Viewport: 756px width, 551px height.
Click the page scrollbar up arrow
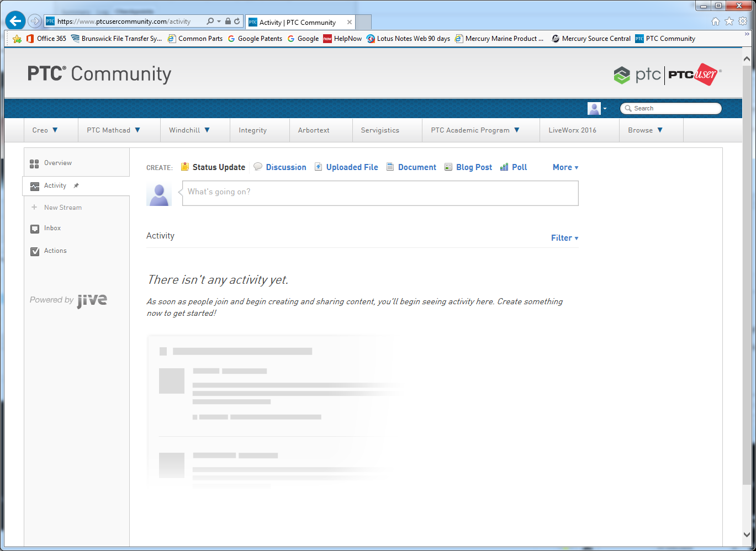click(747, 58)
